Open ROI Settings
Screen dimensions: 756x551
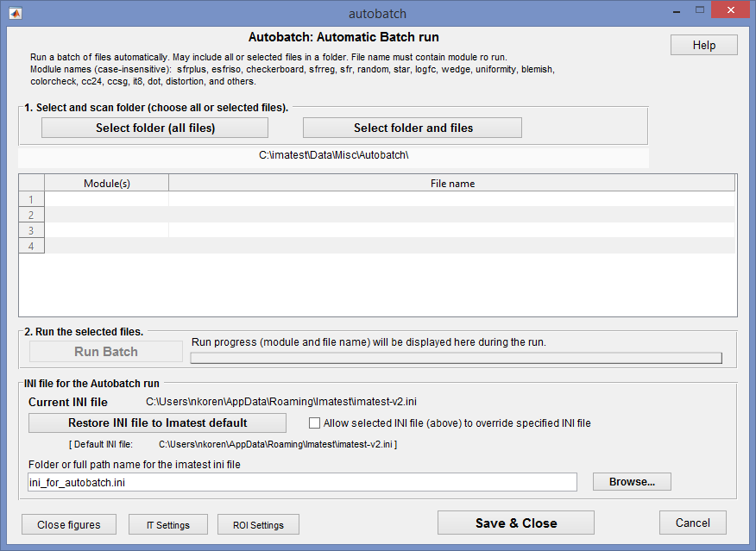(x=258, y=524)
